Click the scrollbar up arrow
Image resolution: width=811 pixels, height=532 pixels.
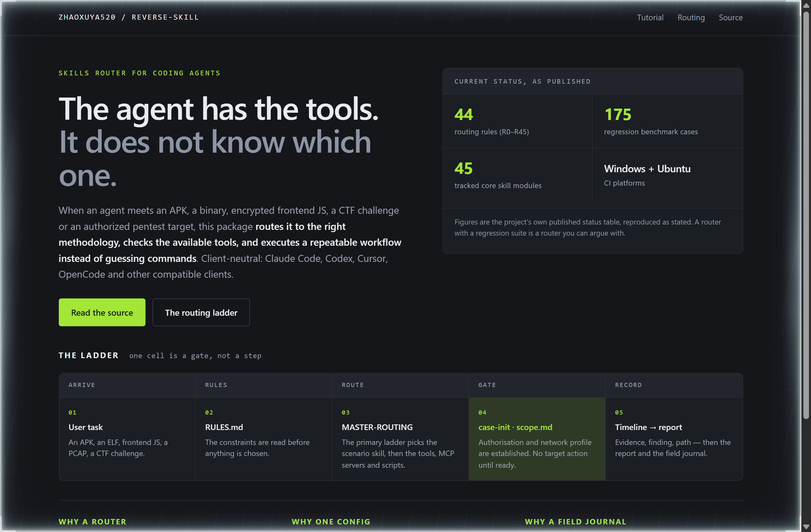(x=806, y=6)
